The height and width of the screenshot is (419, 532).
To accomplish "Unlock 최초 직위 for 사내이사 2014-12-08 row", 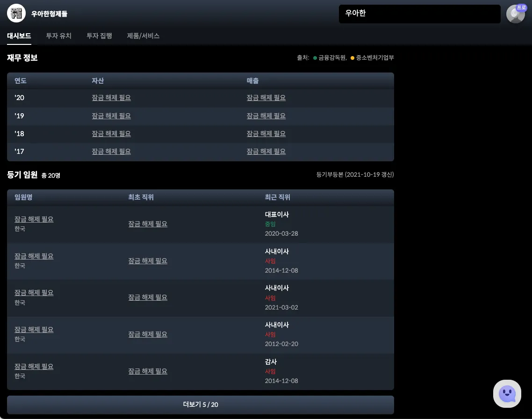I will (148, 261).
